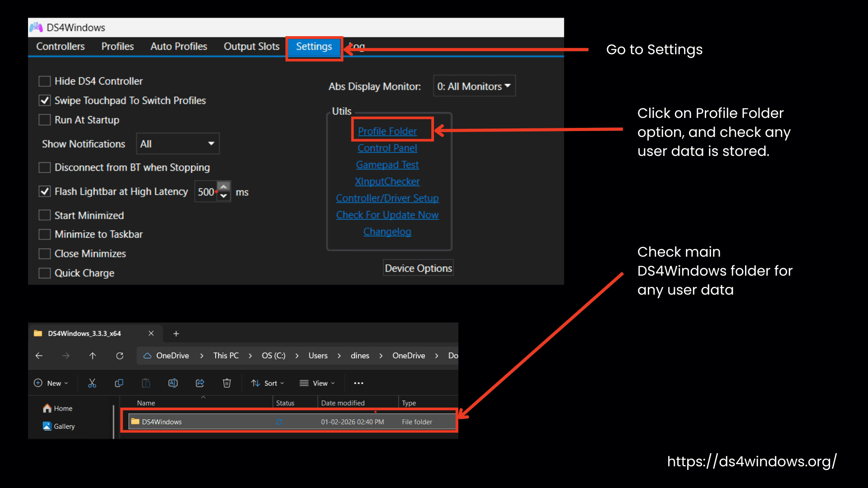Screen dimensions: 868x488
Task: Open the Output Slots tab
Action: click(251, 47)
